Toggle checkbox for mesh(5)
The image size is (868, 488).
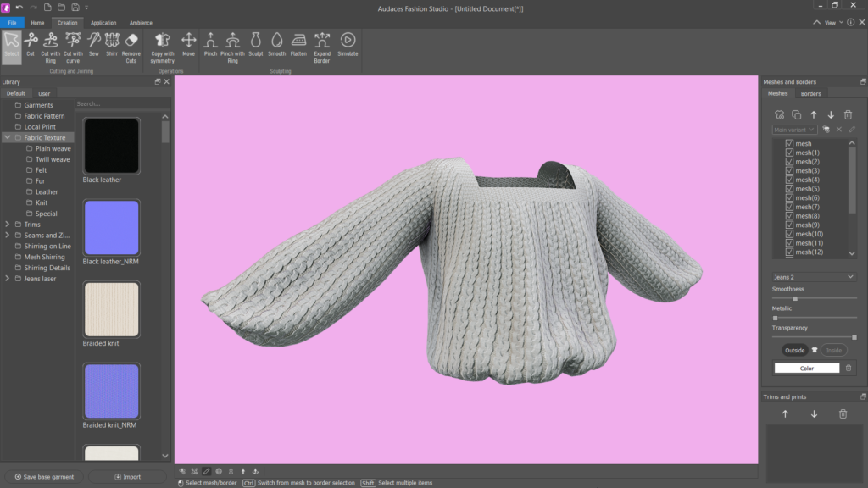click(789, 189)
